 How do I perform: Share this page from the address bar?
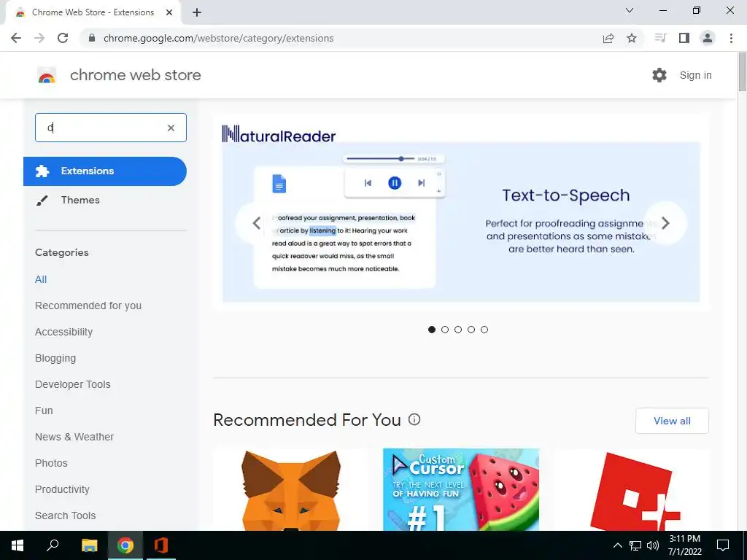point(608,38)
